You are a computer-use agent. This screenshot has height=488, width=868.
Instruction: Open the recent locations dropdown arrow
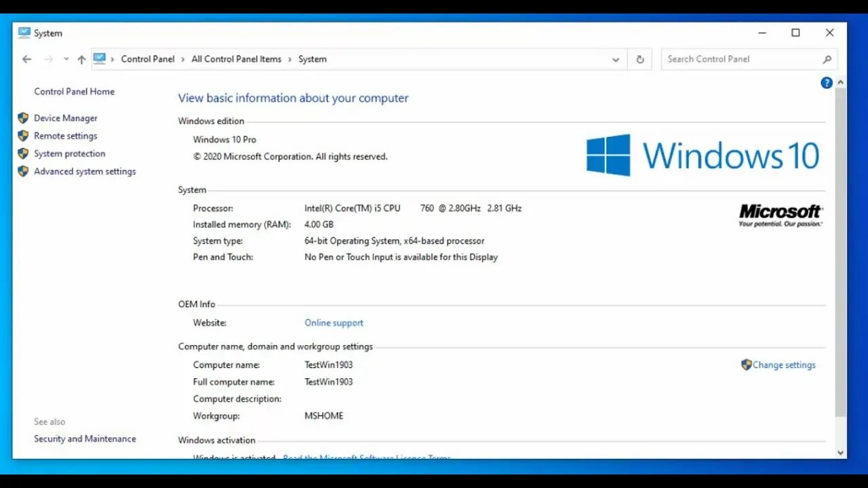(x=66, y=59)
